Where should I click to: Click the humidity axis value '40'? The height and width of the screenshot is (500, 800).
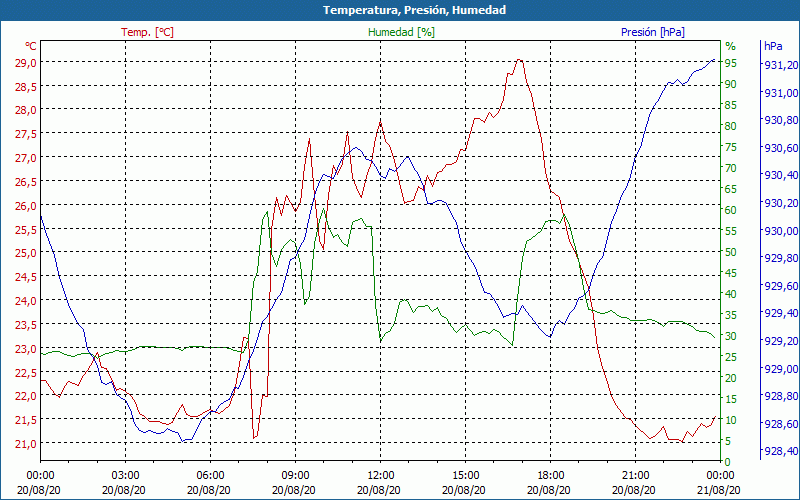point(731,294)
